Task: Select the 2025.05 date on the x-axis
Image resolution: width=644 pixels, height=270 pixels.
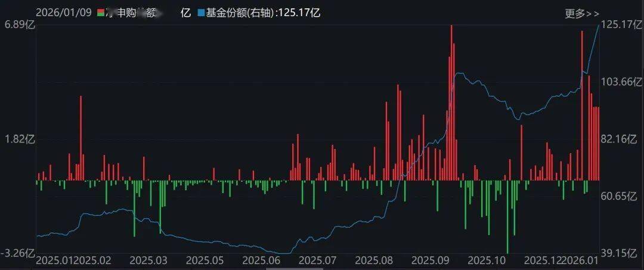Action: point(205,260)
